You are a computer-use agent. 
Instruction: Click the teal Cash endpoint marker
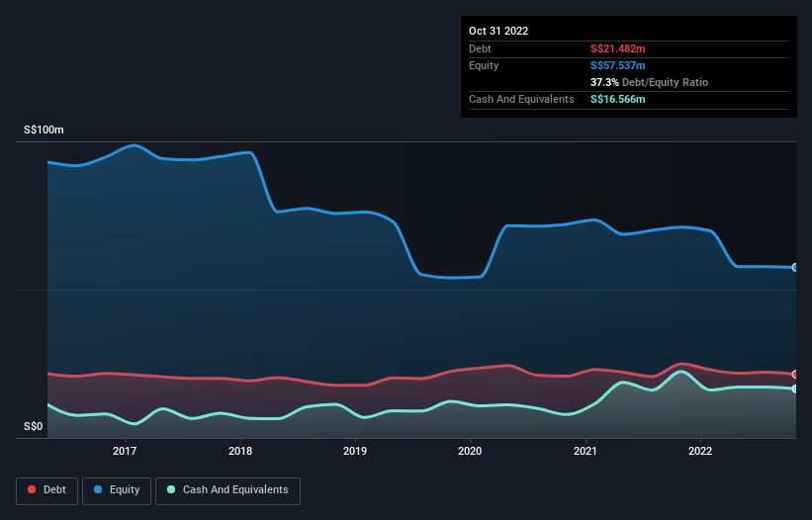point(795,389)
